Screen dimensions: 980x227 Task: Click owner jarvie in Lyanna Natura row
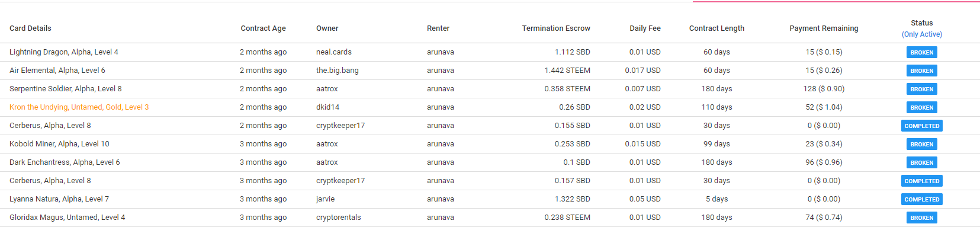point(325,199)
